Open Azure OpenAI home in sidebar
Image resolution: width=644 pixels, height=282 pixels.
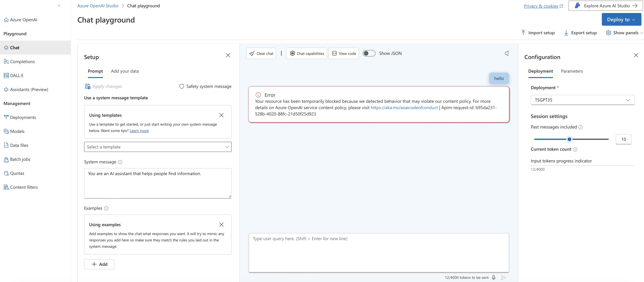coord(20,20)
